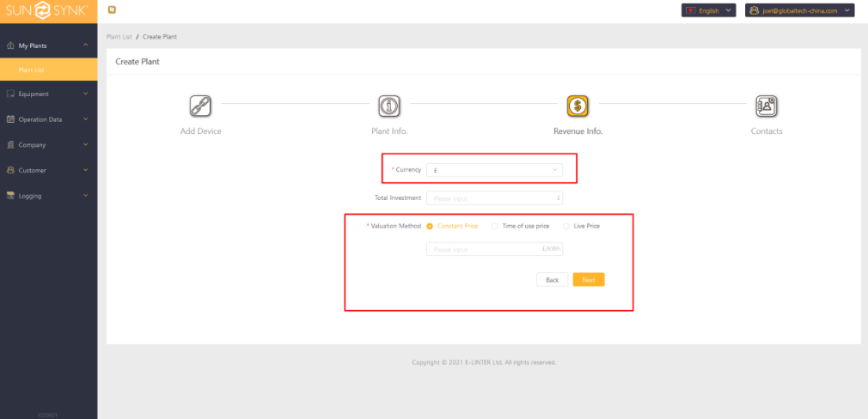The image size is (868, 419).
Task: Click the price per kWh input field
Action: point(494,249)
